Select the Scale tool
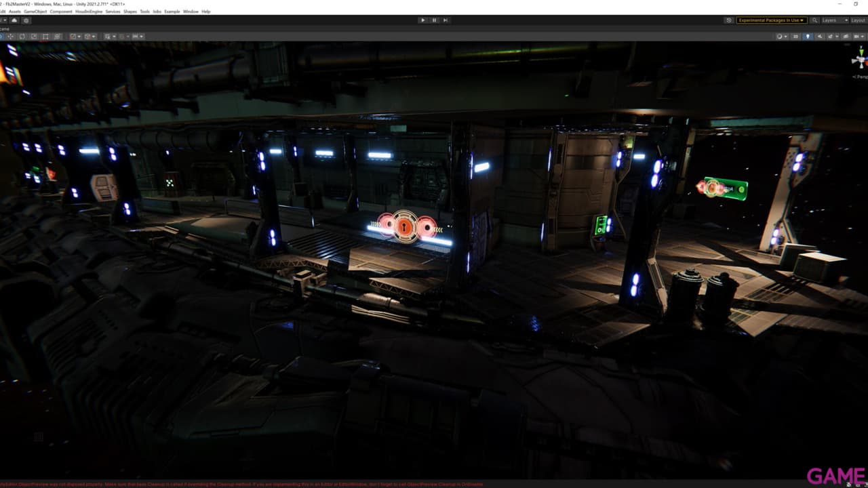Screen dimensions: 868x488 click(x=34, y=37)
